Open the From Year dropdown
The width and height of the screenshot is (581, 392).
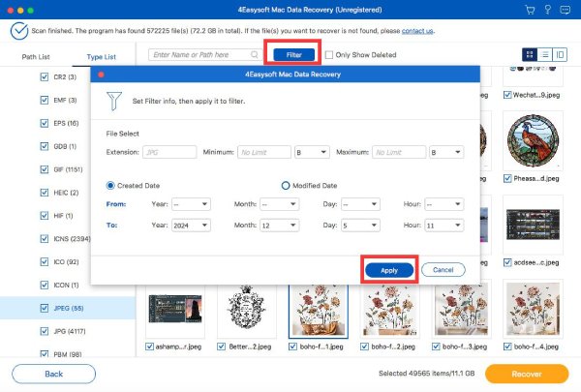click(x=191, y=204)
